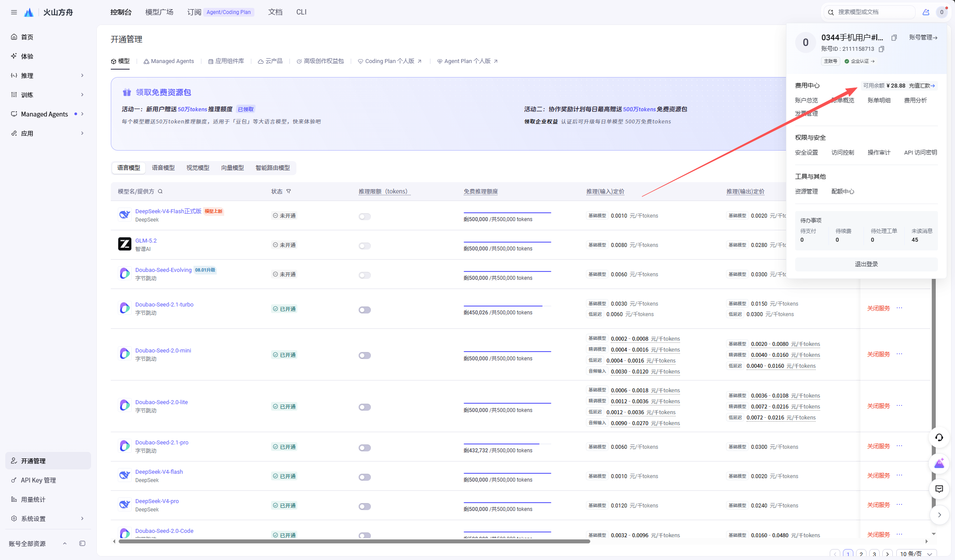Click the free quota bar for Doubao-Seed-2.1-turbo
This screenshot has height=560, width=955.
click(x=507, y=306)
